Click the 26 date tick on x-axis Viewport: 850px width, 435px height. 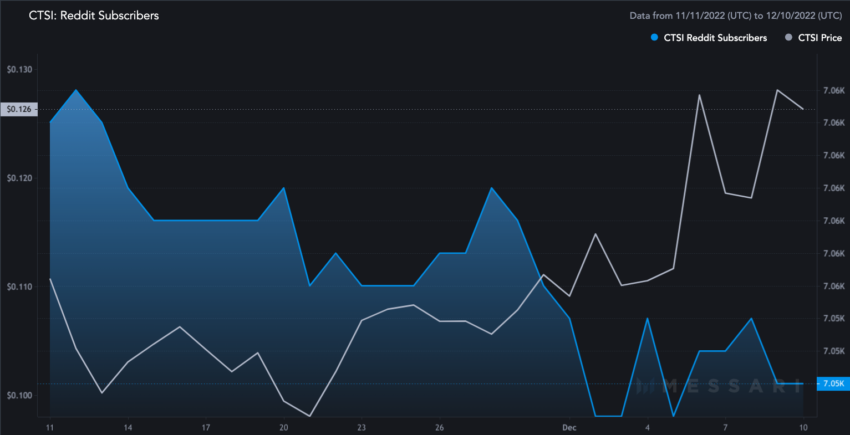[x=440, y=427]
